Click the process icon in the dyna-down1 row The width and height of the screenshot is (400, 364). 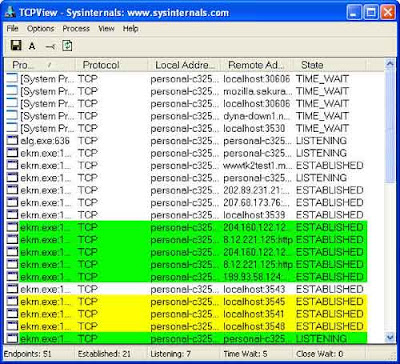[x=12, y=116]
